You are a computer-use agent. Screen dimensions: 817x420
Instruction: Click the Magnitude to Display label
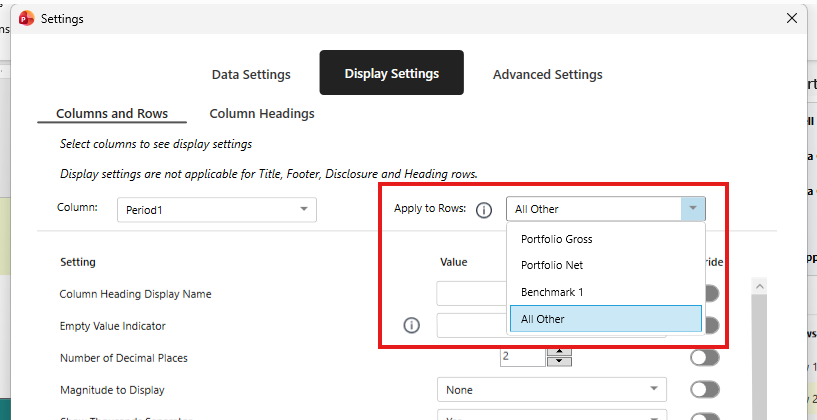pos(112,390)
